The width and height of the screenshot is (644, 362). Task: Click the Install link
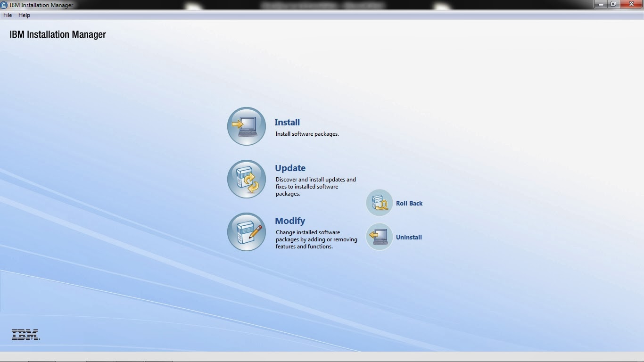pyautogui.click(x=287, y=122)
